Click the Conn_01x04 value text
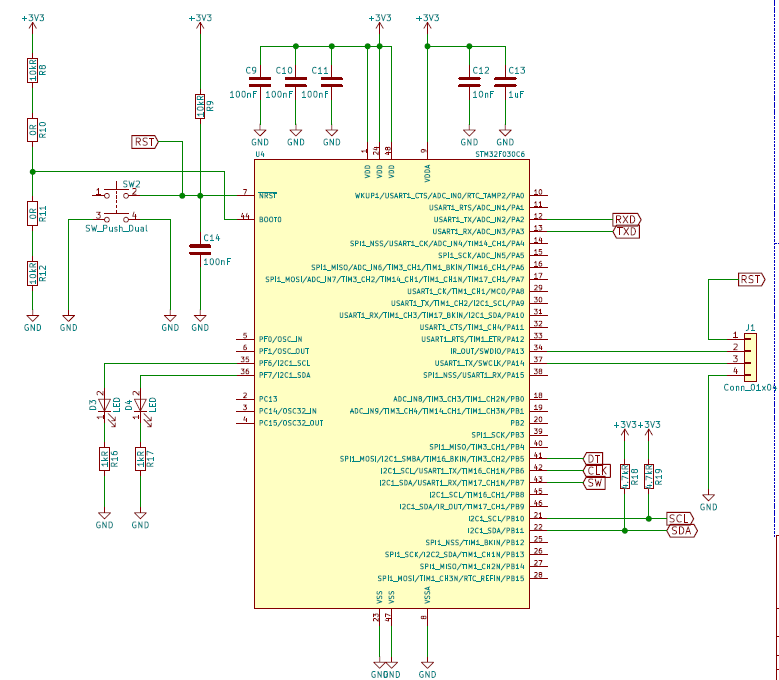 [749, 387]
